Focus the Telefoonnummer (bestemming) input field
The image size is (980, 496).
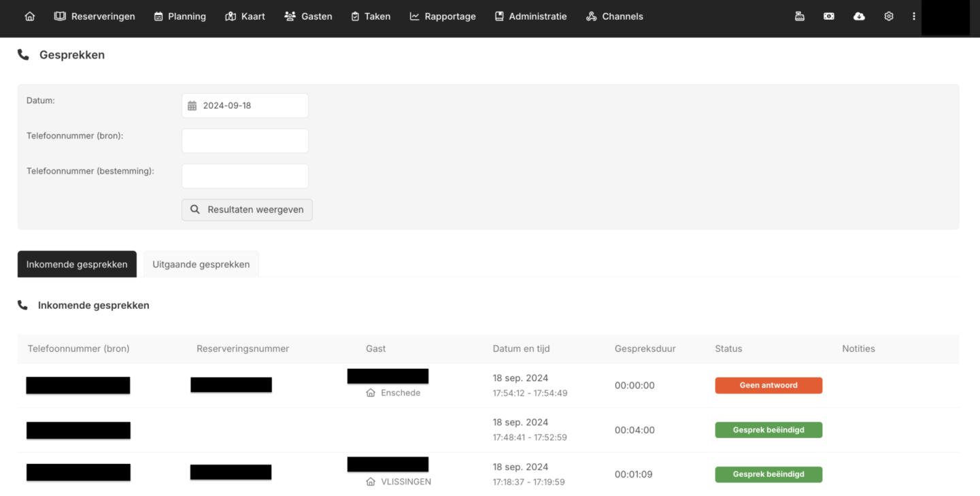245,176
